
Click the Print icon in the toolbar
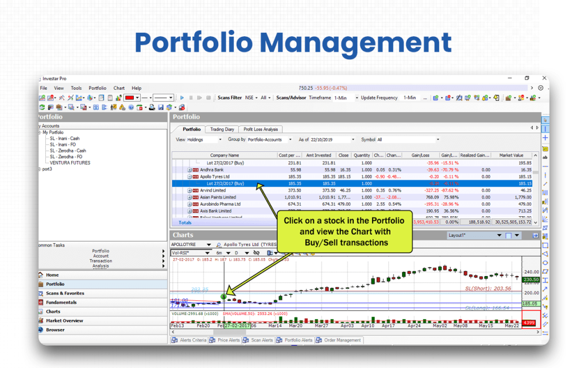click(x=152, y=107)
